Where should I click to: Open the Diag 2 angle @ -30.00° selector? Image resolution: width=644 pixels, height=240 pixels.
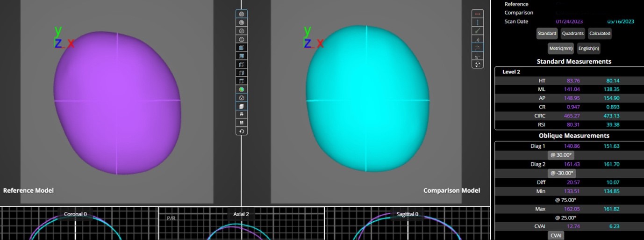click(561, 173)
